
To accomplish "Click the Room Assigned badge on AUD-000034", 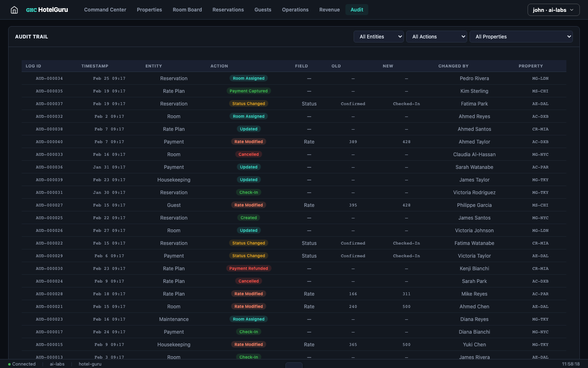I will (x=248, y=78).
